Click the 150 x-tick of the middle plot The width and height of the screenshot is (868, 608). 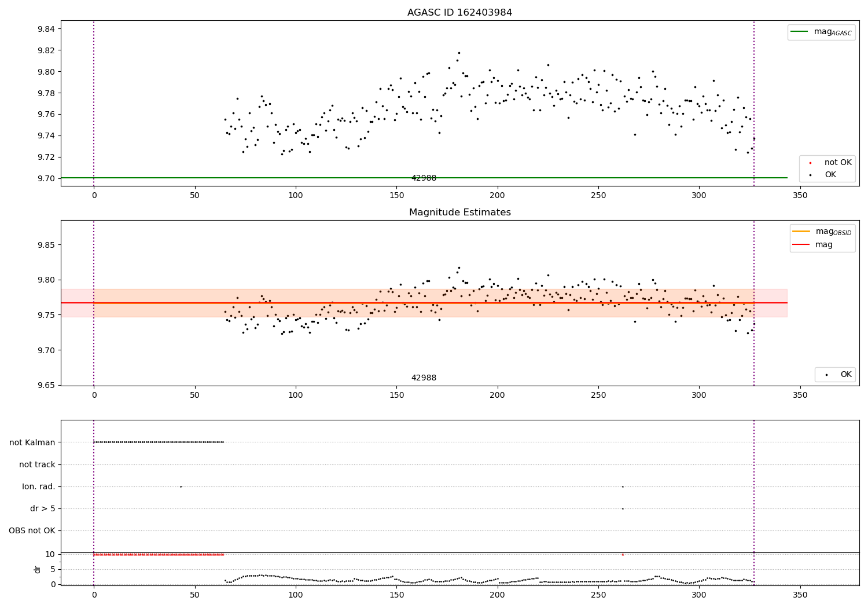point(396,395)
